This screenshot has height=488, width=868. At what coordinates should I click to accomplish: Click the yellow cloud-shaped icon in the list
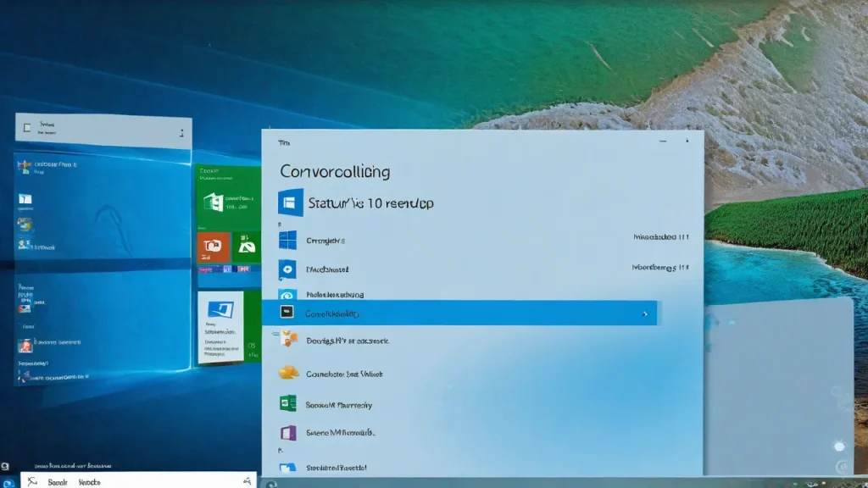(x=288, y=373)
